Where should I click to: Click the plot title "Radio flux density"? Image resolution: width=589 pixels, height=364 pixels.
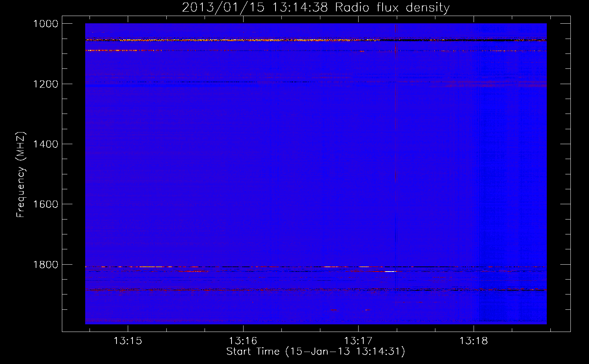pos(392,7)
